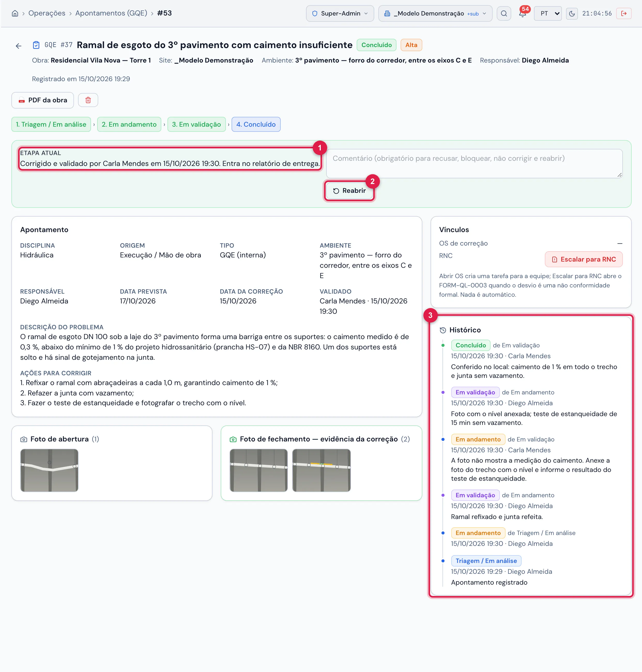The width and height of the screenshot is (642, 672).
Task: Open the Super-Admin role dropdown
Action: pos(340,13)
